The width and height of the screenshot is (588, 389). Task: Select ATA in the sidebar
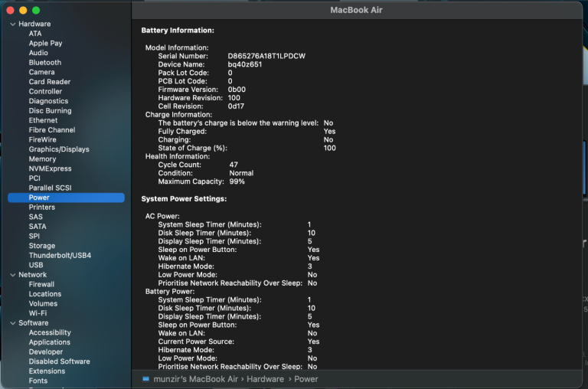[35, 34]
